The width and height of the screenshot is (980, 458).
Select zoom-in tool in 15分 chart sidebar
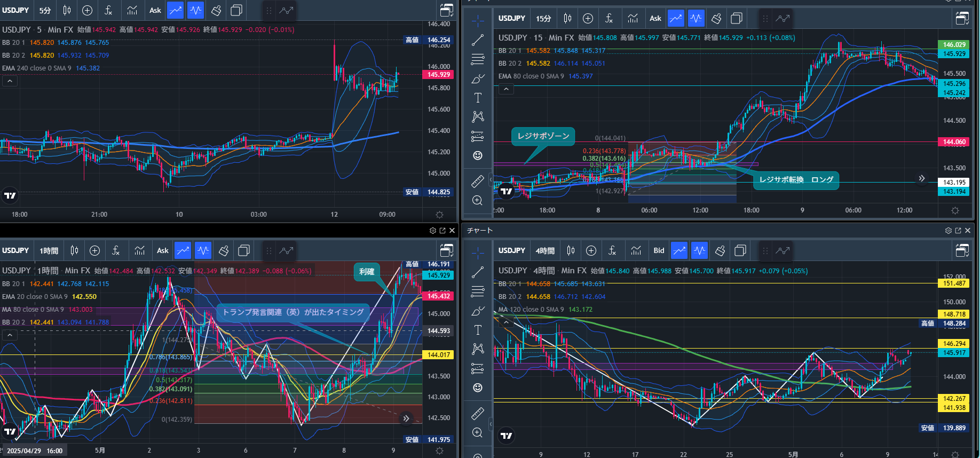478,201
